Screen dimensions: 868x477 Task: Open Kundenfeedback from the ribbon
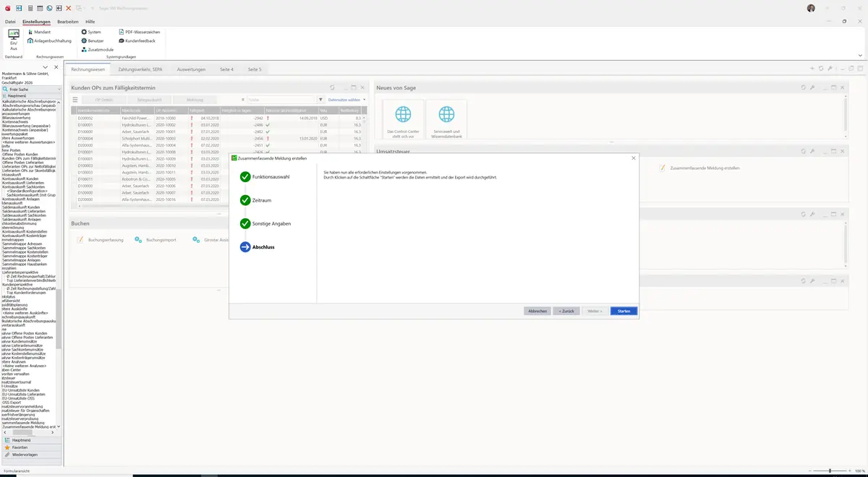(x=137, y=41)
